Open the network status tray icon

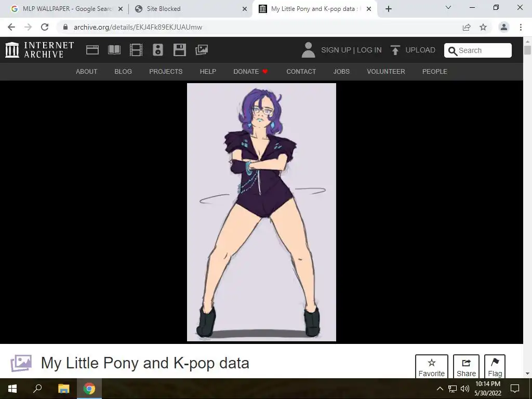(453, 389)
